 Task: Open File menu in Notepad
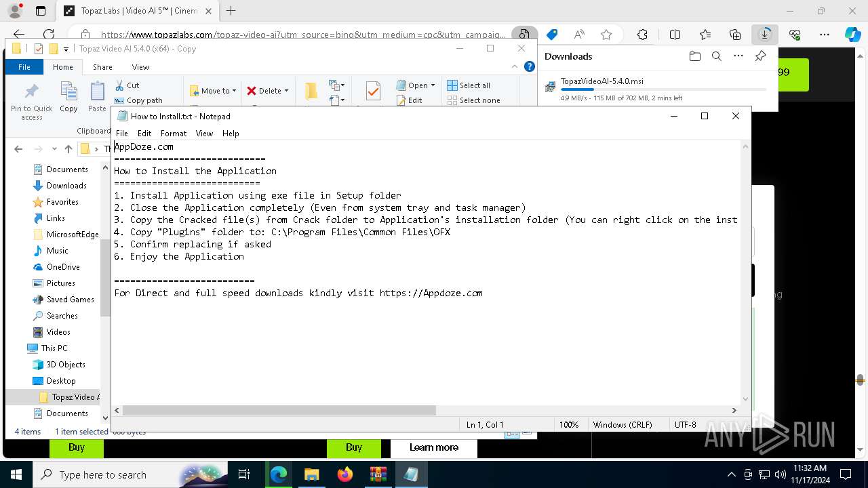121,134
